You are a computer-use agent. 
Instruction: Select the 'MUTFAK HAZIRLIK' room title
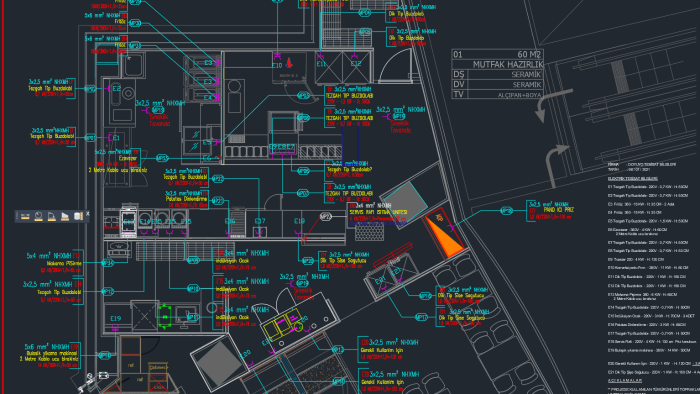[508, 65]
